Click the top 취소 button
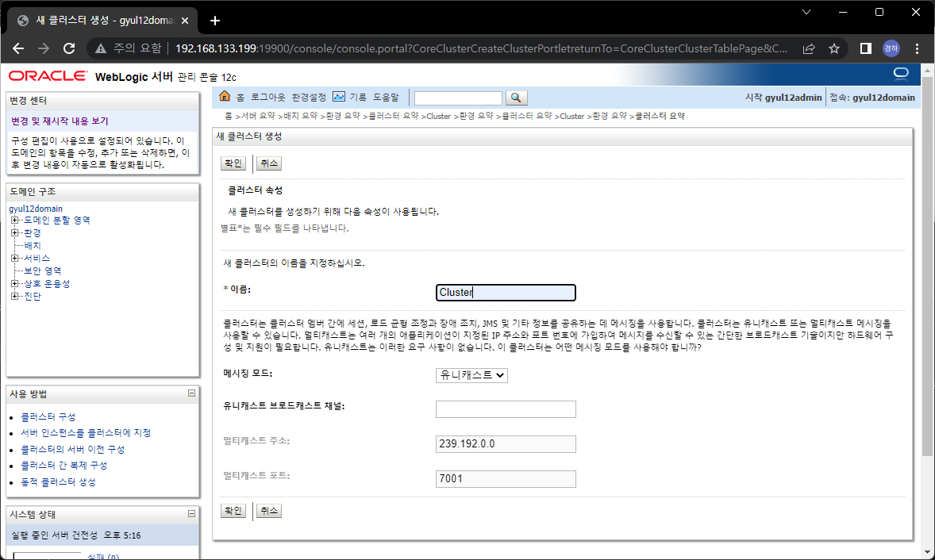 269,163
